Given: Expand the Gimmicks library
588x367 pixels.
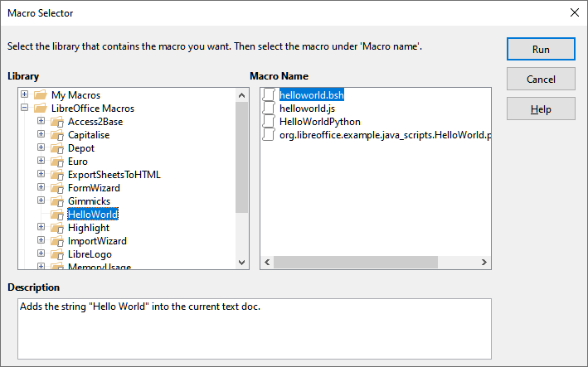Looking at the screenshot, I should tap(41, 200).
